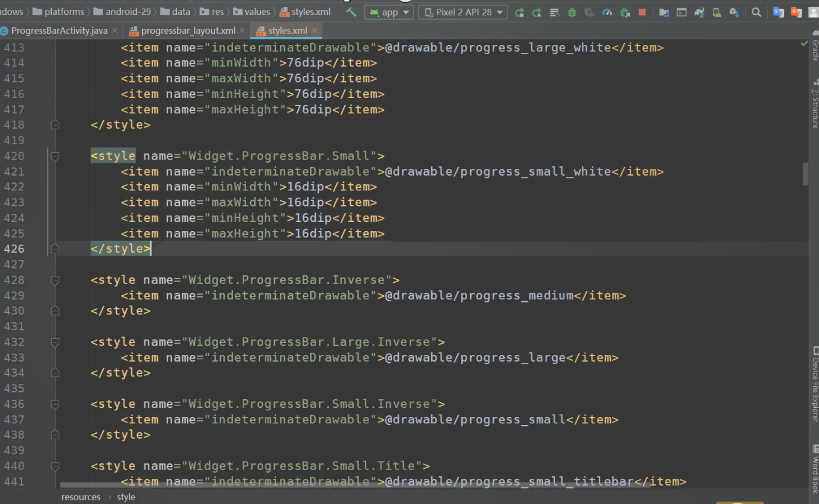This screenshot has width=819, height=504.
Task: Click the minWidth 76dip item line
Action: pos(249,63)
